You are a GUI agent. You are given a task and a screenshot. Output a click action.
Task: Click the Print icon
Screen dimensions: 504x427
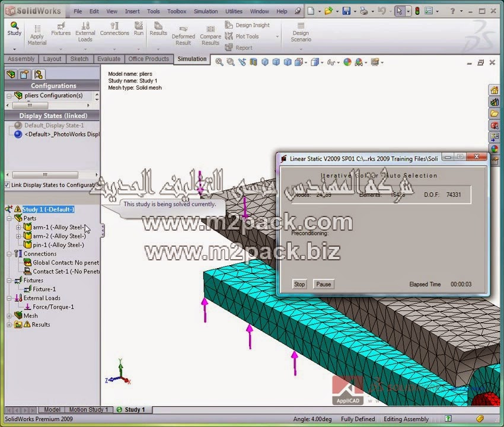click(x=364, y=11)
